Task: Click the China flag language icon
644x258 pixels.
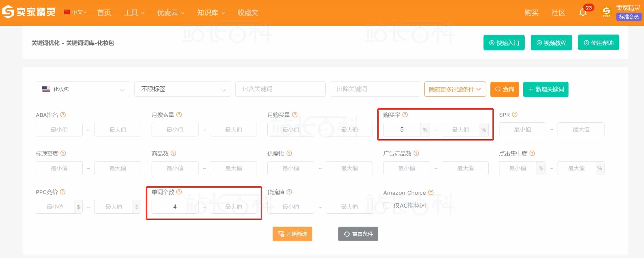Action: [67, 12]
